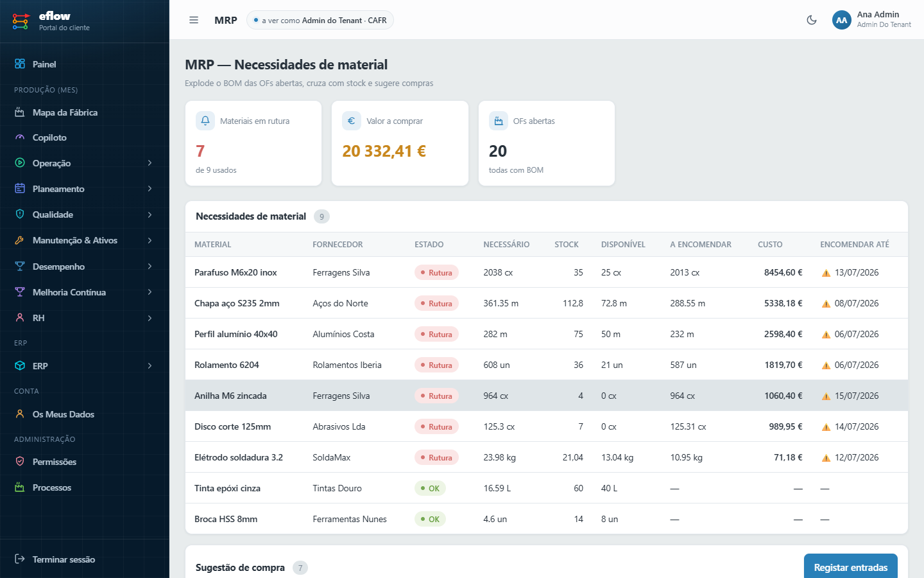This screenshot has height=578, width=924.
Task: Click the OK status for Tinta epóxi cinza
Action: click(x=430, y=488)
